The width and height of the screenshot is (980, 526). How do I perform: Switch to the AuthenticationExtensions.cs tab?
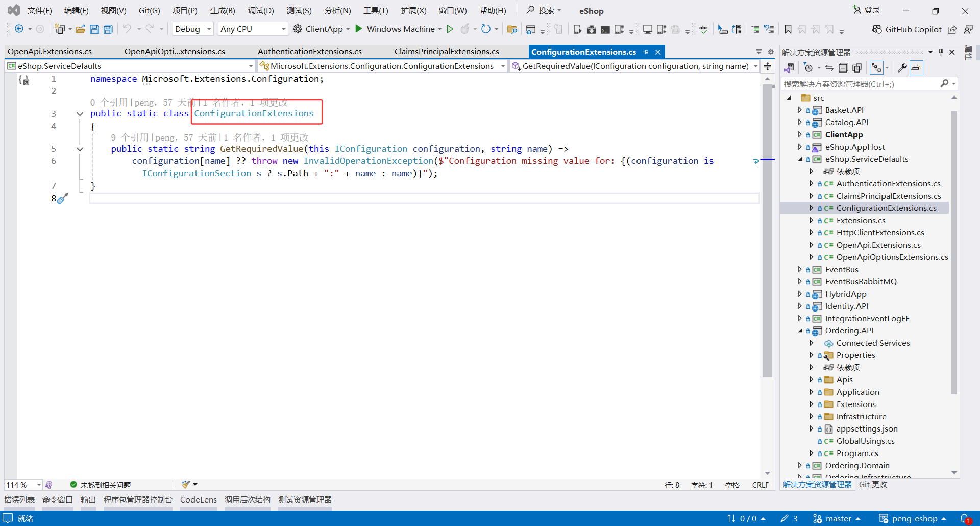[309, 52]
